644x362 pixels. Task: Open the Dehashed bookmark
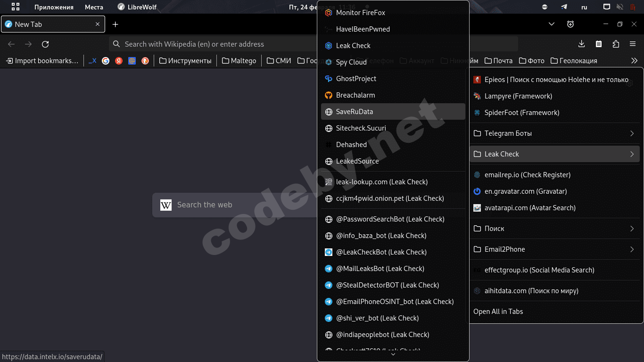393,145
